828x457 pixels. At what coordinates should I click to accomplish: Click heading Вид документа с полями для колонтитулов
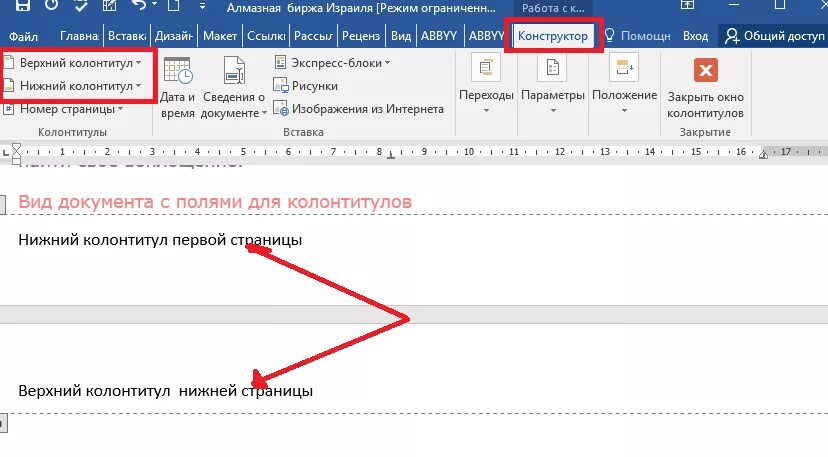215,202
